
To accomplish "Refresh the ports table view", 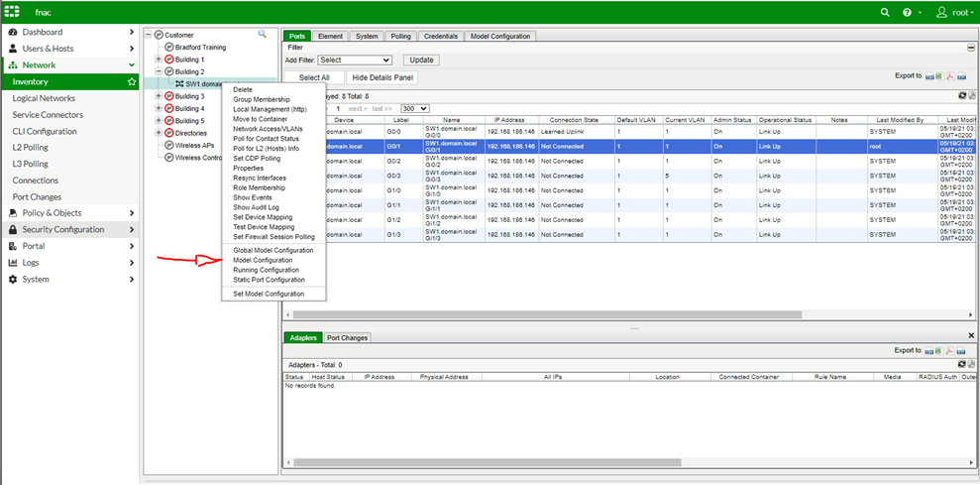I will click(962, 95).
